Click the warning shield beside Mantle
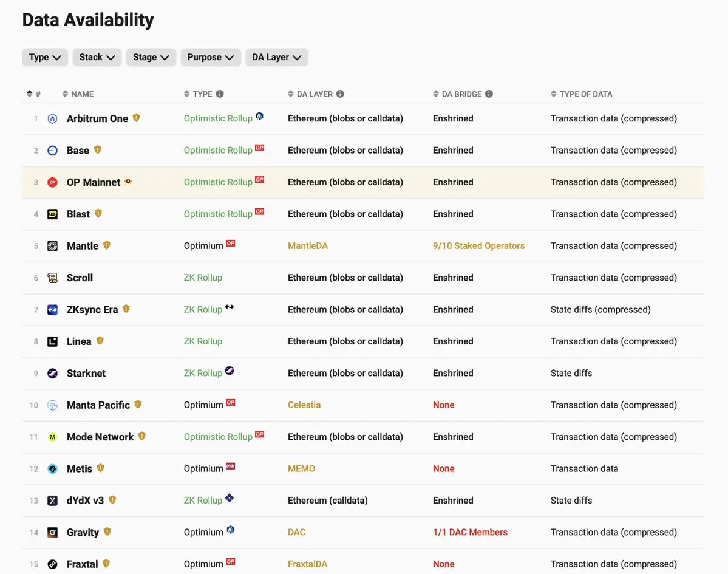The width and height of the screenshot is (728, 574). [x=107, y=245]
